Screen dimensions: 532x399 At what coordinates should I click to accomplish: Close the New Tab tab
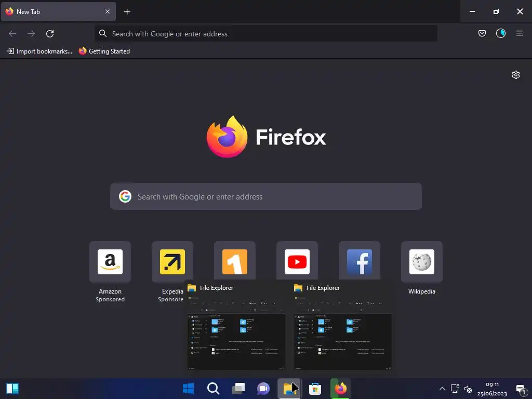pos(108,11)
